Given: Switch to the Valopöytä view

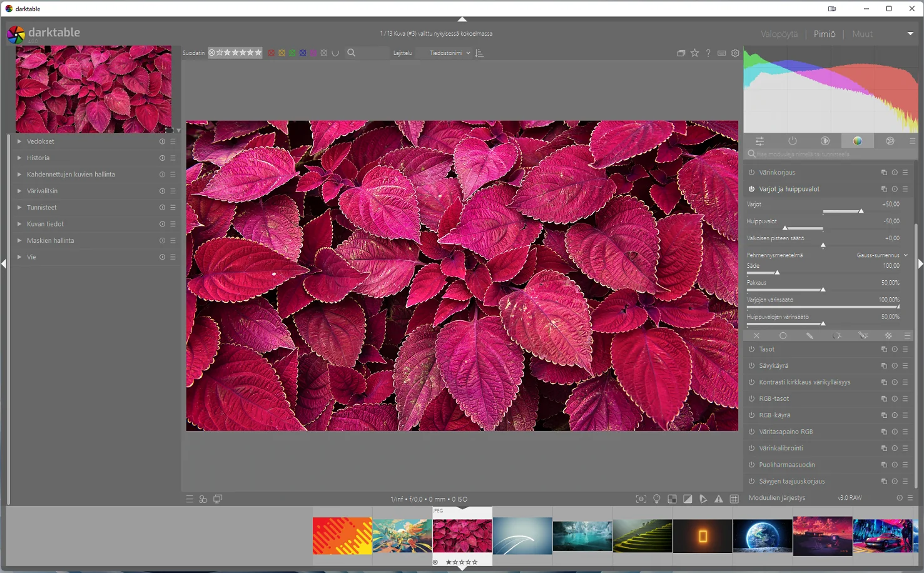Looking at the screenshot, I should 779,34.
